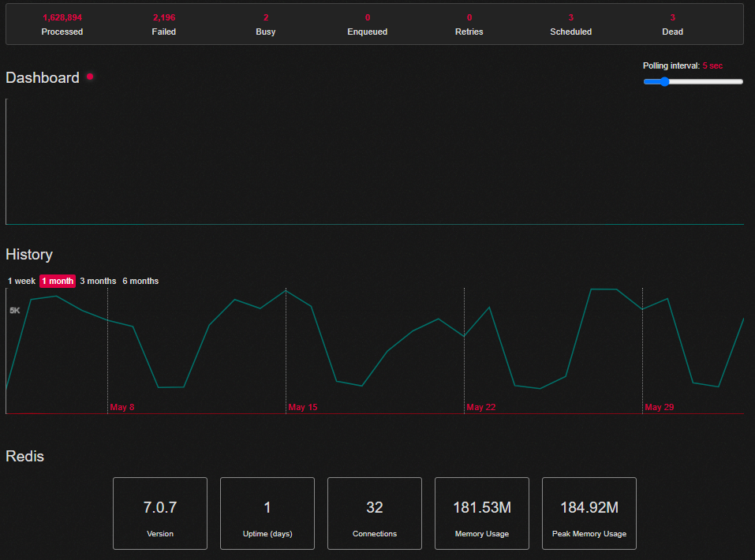Open the Scheduled jobs stat
The image size is (755, 560).
tap(571, 24)
